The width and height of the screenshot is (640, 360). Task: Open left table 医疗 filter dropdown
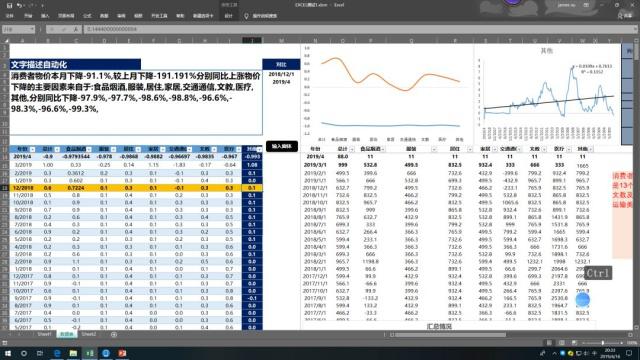239,149
